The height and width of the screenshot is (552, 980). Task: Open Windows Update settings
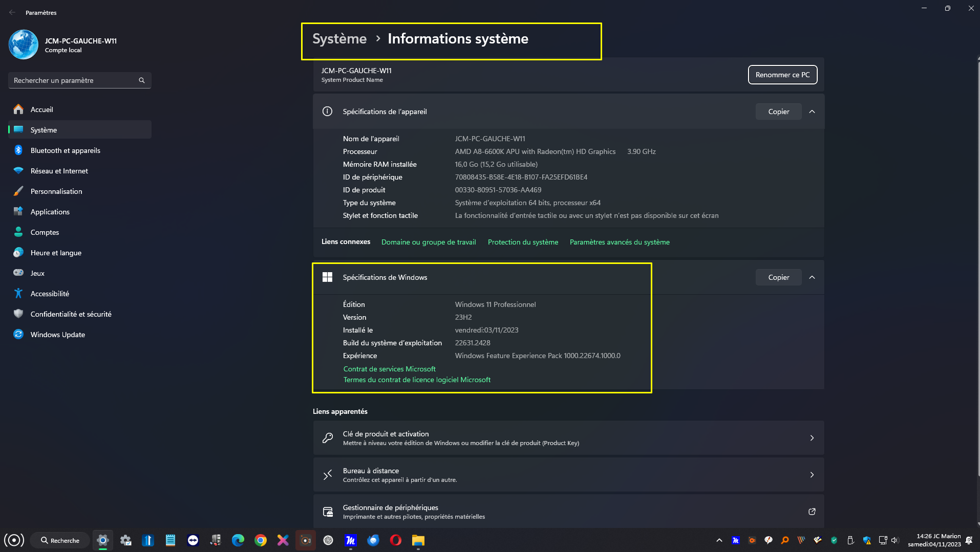point(80,335)
